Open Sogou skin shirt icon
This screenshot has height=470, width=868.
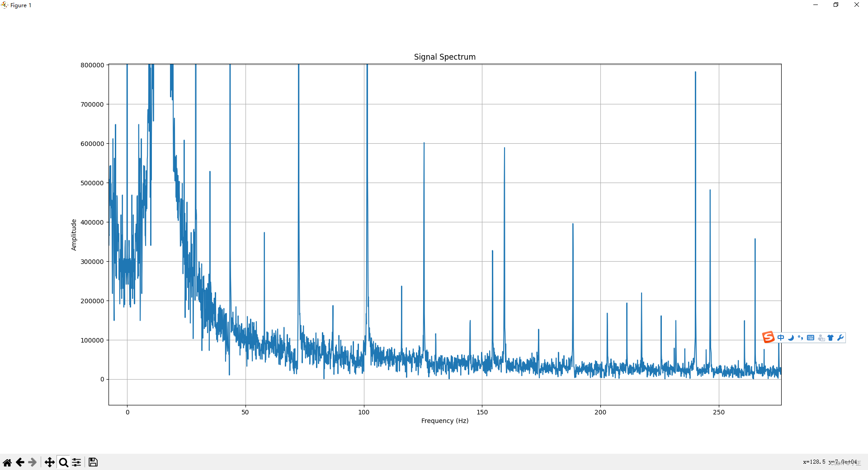pyautogui.click(x=830, y=338)
